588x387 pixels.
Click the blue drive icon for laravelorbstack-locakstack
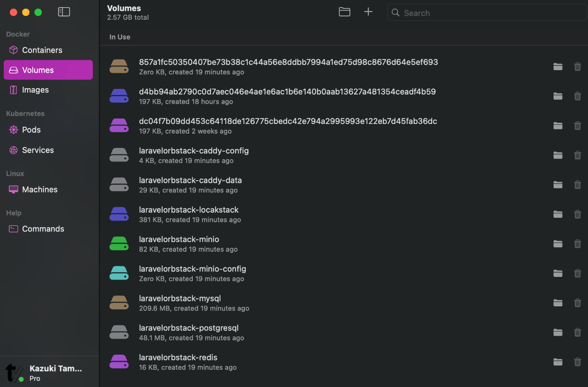[x=119, y=214]
